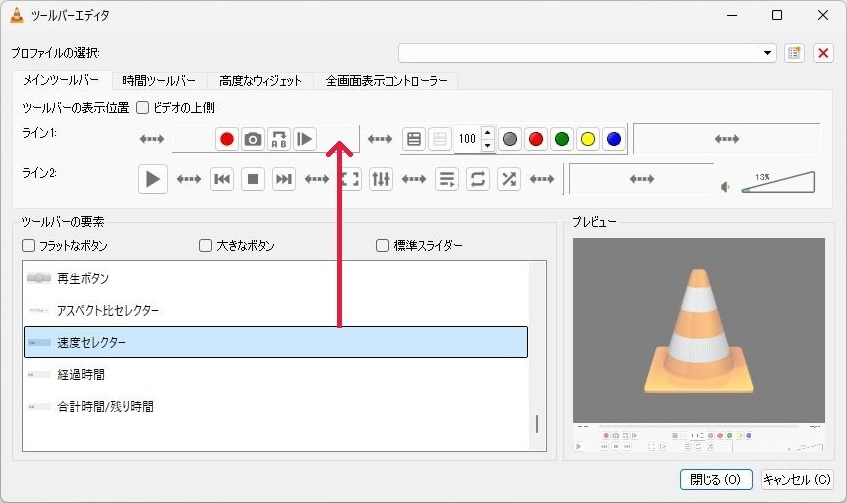Click the snapshot camera icon
847x503 pixels.
click(x=253, y=139)
